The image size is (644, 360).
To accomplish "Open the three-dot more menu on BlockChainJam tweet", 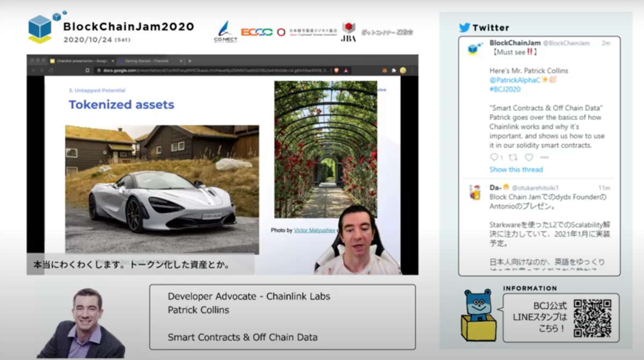I will click(x=544, y=157).
